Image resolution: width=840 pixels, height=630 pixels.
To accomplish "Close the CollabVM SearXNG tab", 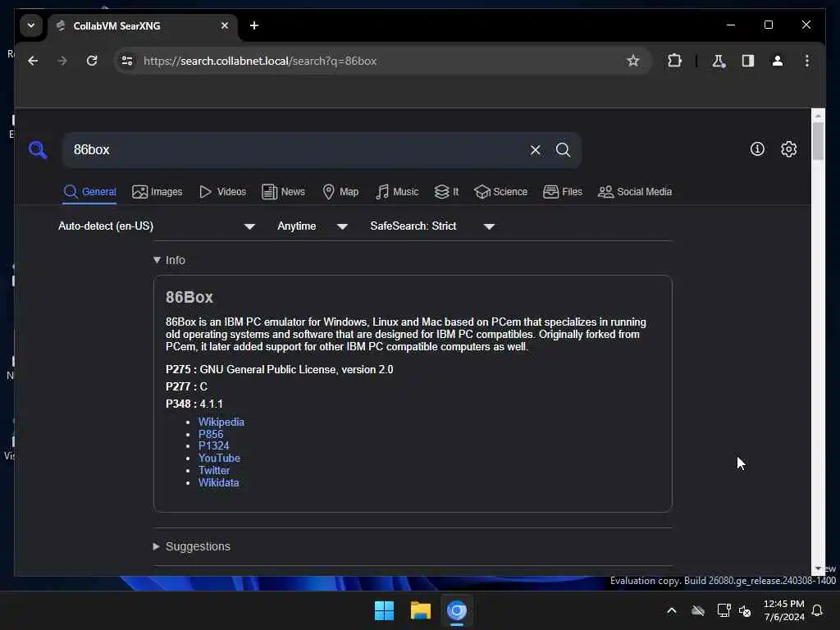I will coord(225,25).
